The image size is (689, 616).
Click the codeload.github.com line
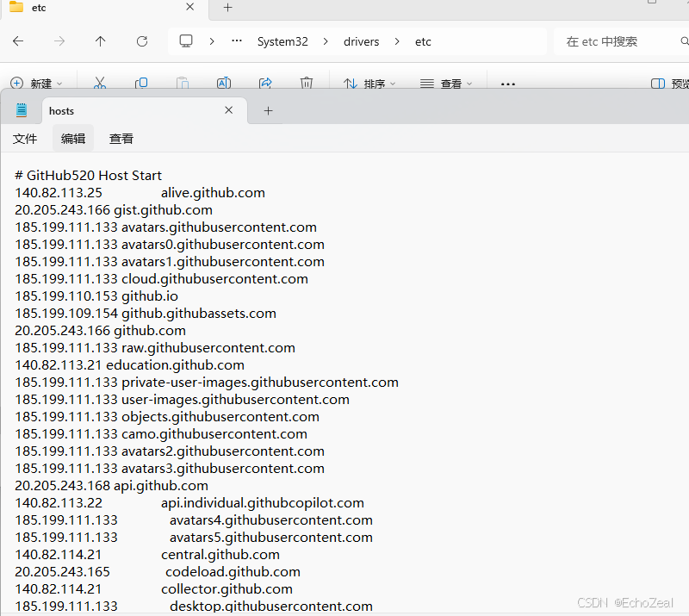158,571
